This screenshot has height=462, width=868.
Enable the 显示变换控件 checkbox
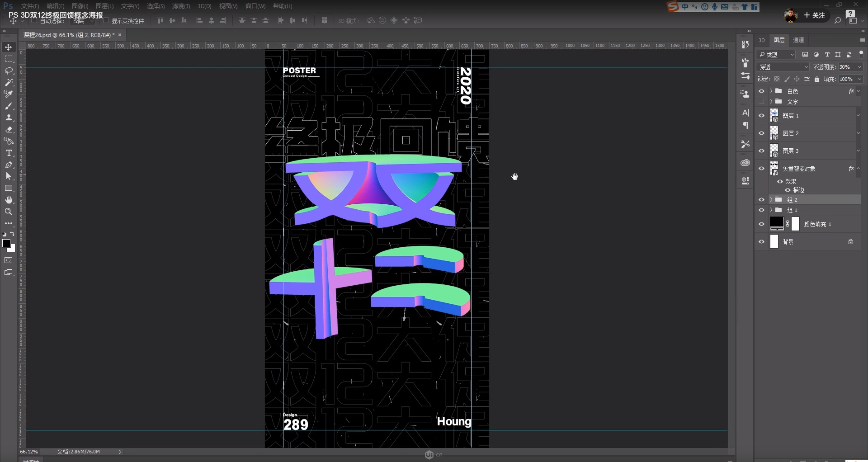click(x=106, y=21)
